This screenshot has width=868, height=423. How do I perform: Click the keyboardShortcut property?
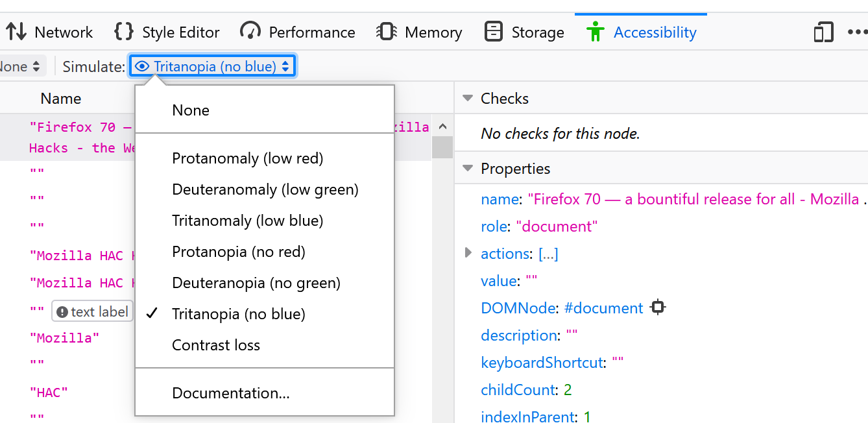pyautogui.click(x=542, y=363)
